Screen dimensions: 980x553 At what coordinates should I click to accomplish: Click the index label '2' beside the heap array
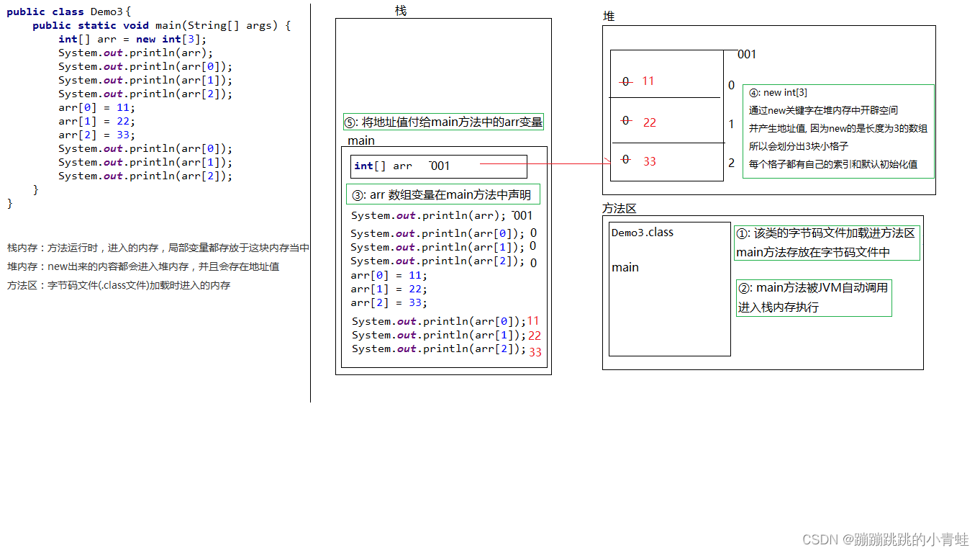click(731, 163)
